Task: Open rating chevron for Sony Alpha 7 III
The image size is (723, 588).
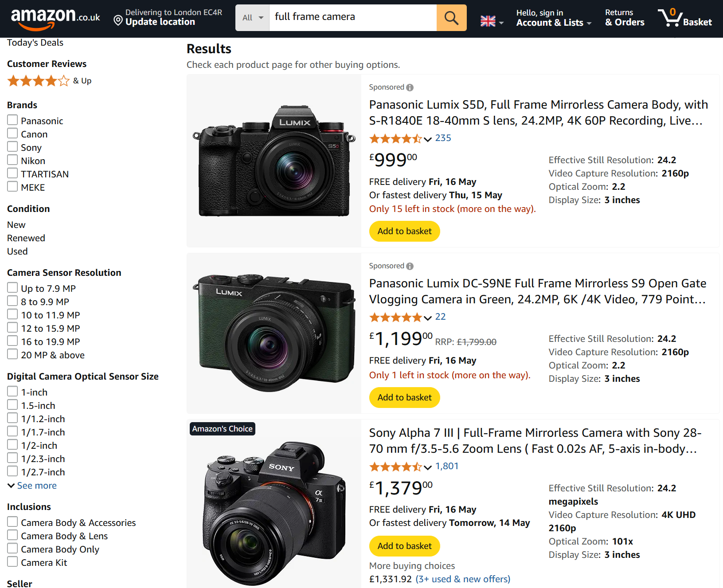Action: click(428, 467)
